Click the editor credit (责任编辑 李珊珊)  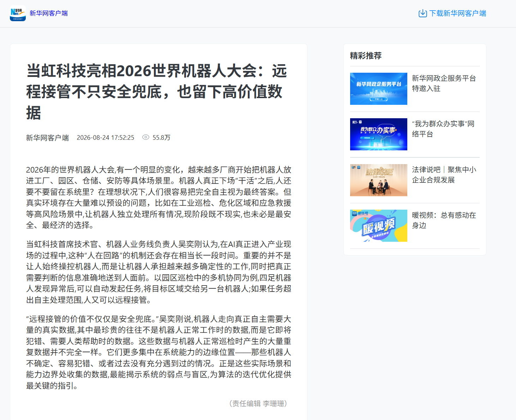[x=258, y=403]
